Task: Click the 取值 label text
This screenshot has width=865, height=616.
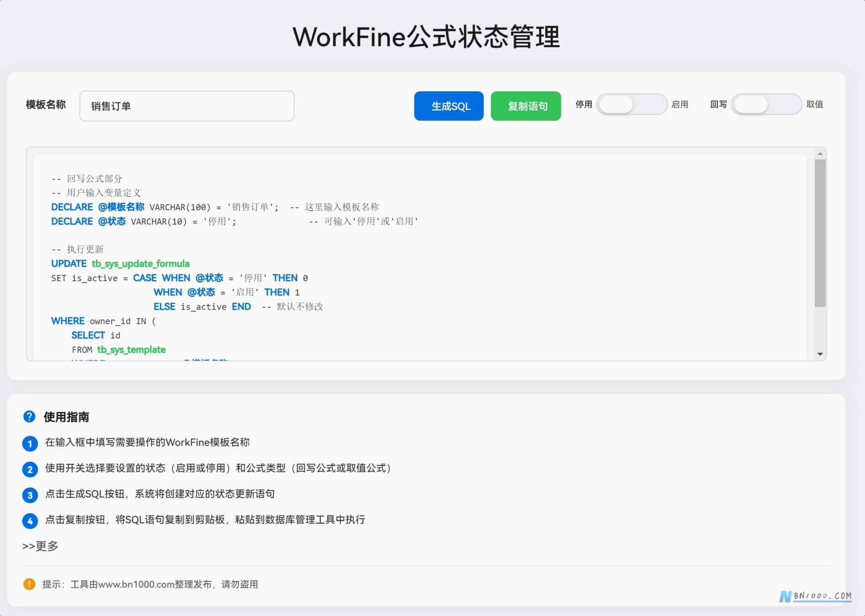Action: (x=815, y=104)
